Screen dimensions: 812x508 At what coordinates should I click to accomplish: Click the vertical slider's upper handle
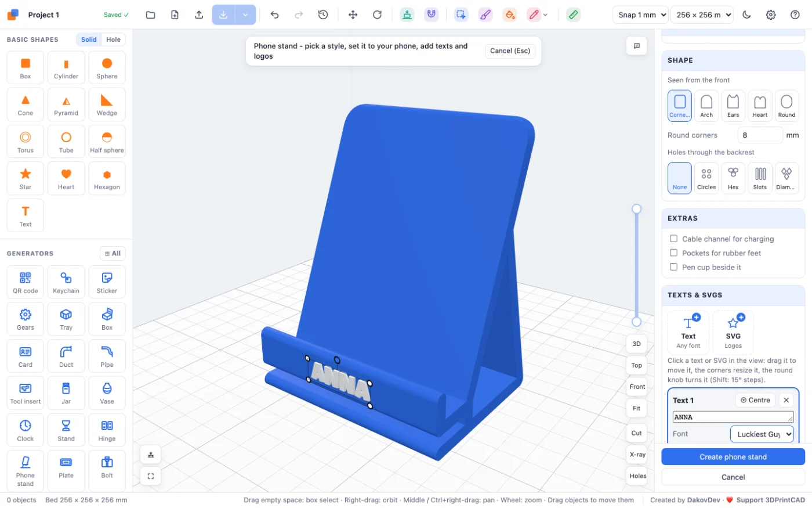point(636,209)
